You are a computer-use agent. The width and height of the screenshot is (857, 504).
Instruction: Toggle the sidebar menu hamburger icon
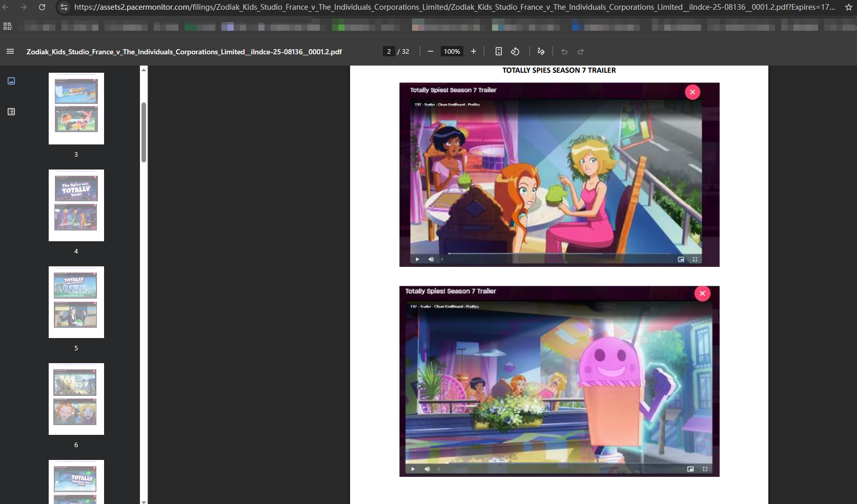coord(10,51)
